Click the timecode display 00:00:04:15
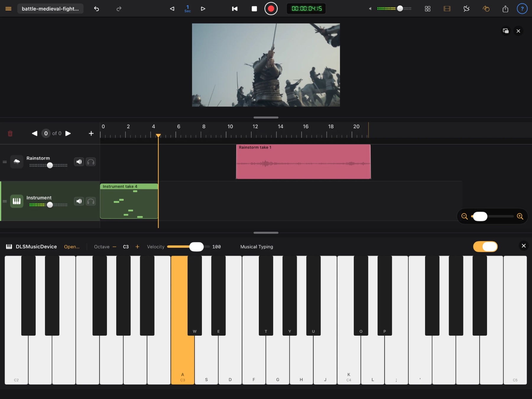532x399 pixels. pos(306,9)
